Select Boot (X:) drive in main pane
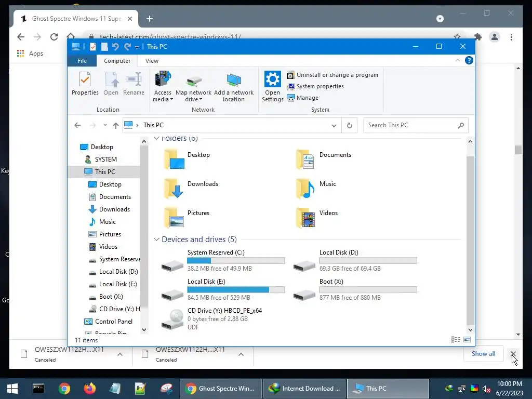Image resolution: width=532 pixels, height=399 pixels. coord(355,289)
